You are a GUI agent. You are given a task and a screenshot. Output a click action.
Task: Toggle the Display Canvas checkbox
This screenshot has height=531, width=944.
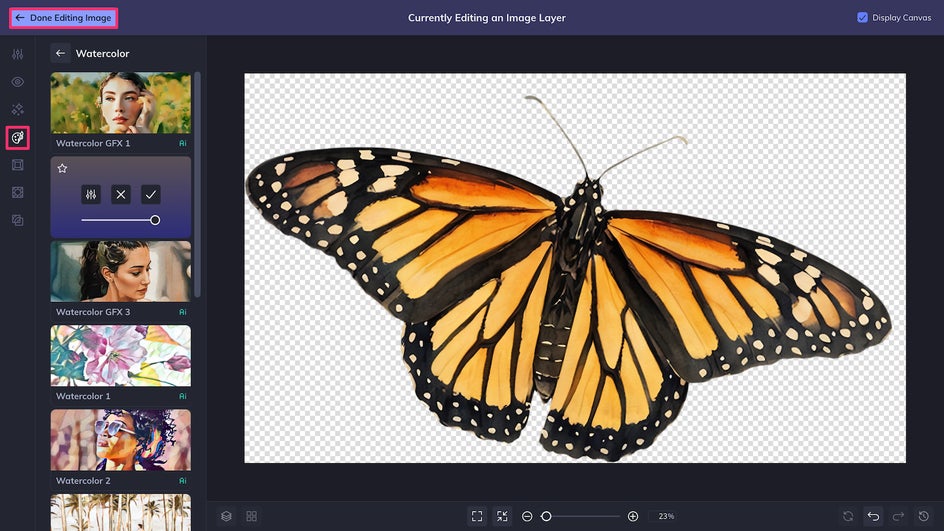(862, 17)
